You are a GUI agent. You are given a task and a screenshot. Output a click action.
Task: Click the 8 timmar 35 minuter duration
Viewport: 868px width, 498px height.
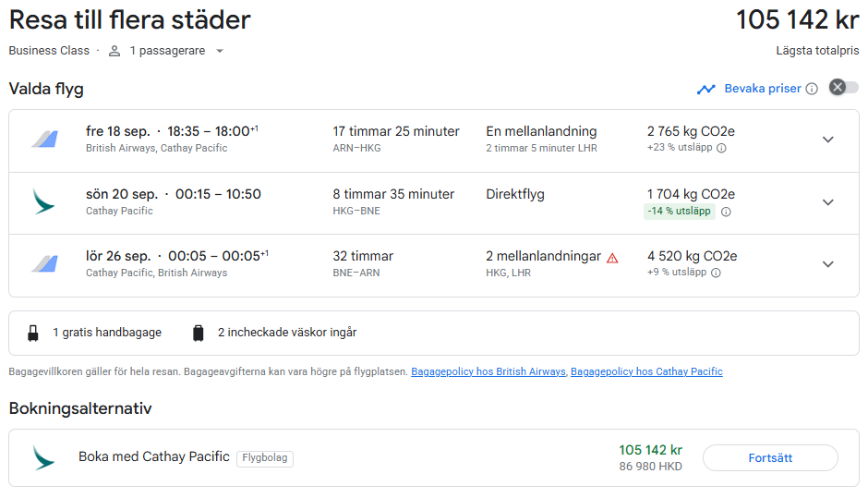(x=393, y=194)
